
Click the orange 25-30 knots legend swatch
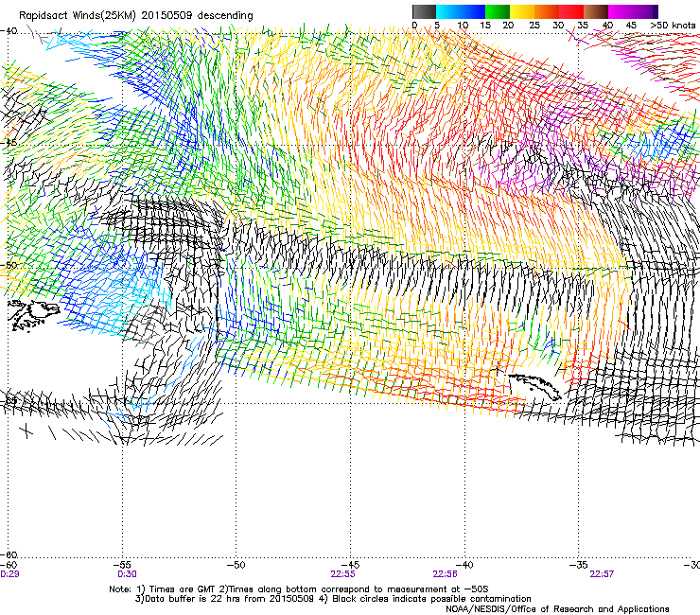(x=547, y=11)
